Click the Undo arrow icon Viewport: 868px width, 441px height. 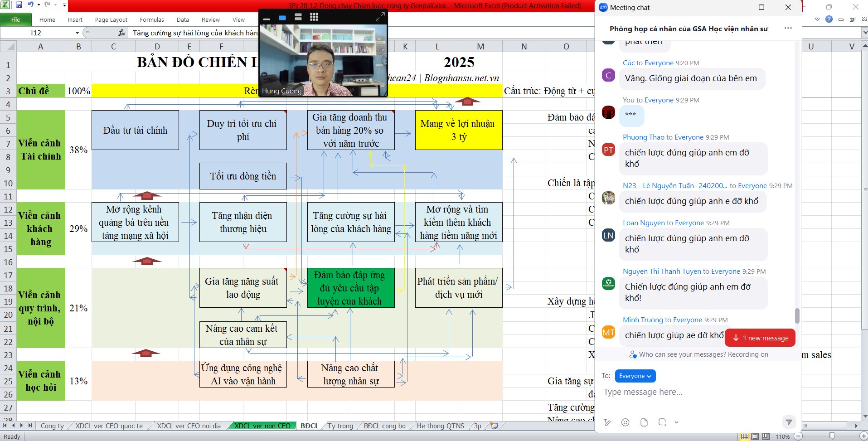coord(30,5)
